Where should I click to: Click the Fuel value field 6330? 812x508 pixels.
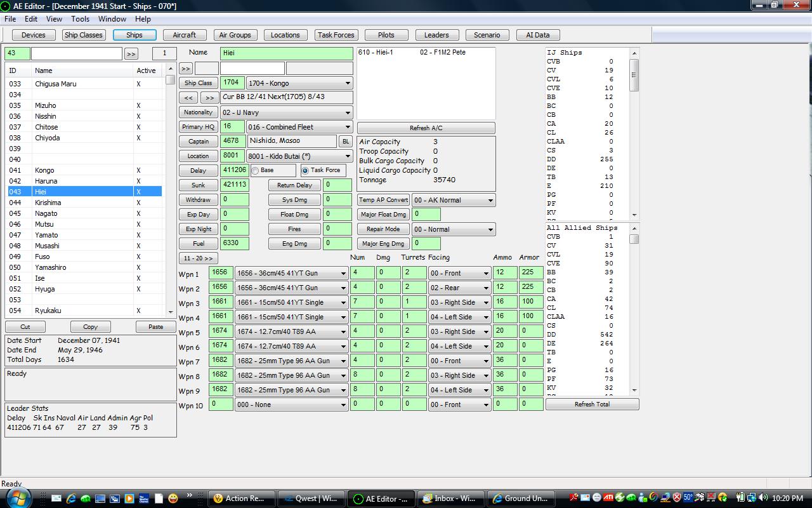[235, 243]
